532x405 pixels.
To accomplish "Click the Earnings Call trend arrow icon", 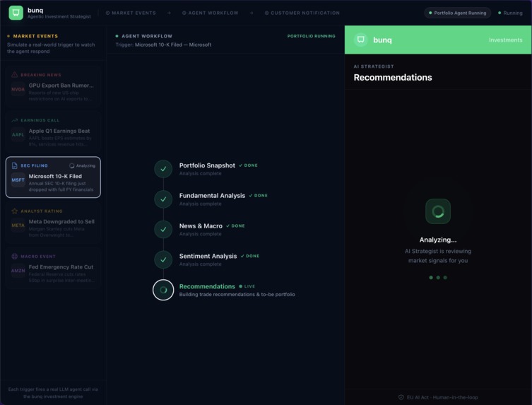I will tap(15, 120).
